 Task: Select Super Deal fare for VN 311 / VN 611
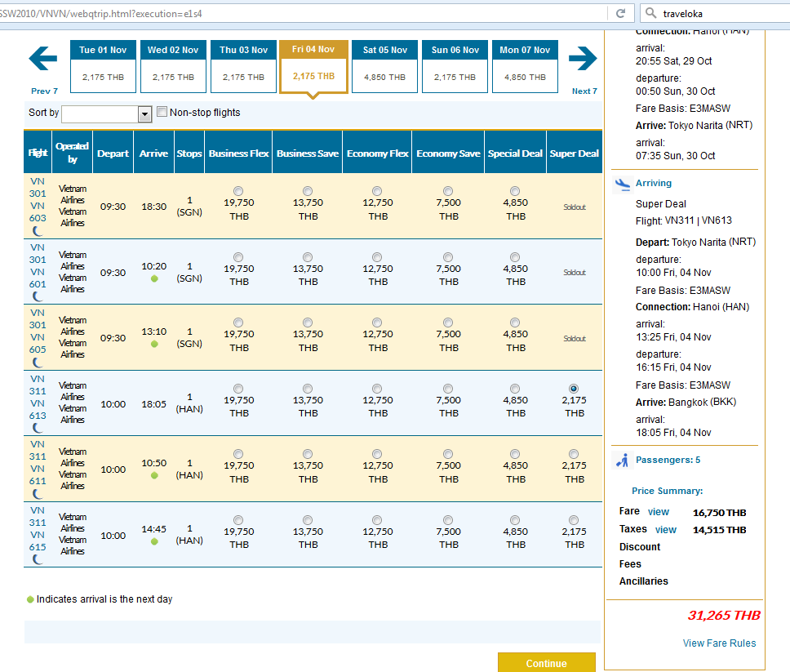pyautogui.click(x=574, y=454)
